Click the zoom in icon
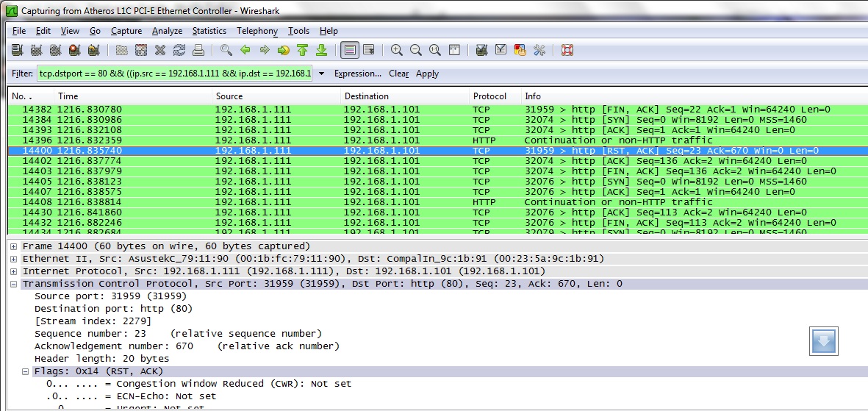 point(397,50)
